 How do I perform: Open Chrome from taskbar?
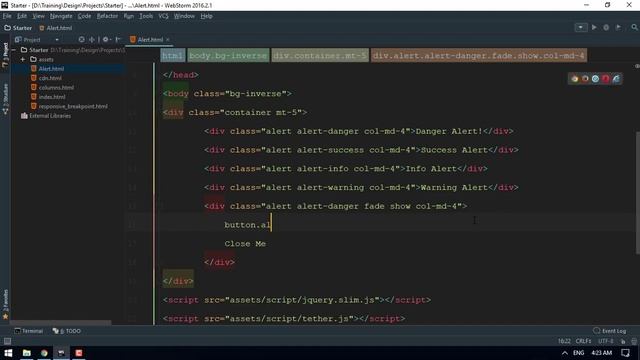click(x=44, y=353)
